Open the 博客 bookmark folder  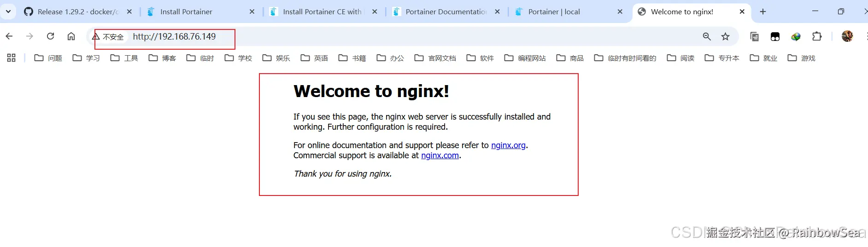(x=162, y=58)
